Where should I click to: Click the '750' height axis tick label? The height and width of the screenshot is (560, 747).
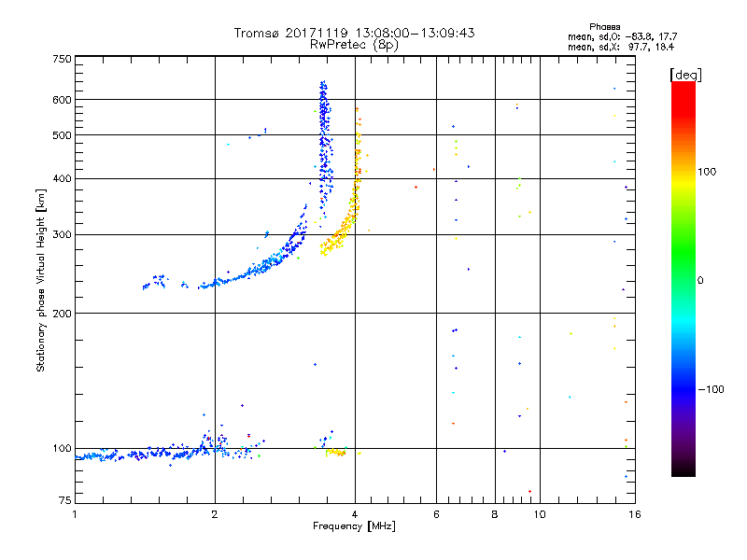point(62,59)
